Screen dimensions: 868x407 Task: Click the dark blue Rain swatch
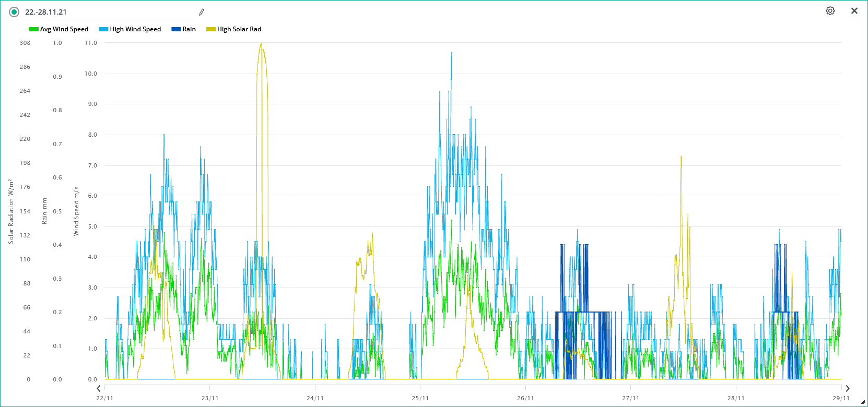point(176,29)
